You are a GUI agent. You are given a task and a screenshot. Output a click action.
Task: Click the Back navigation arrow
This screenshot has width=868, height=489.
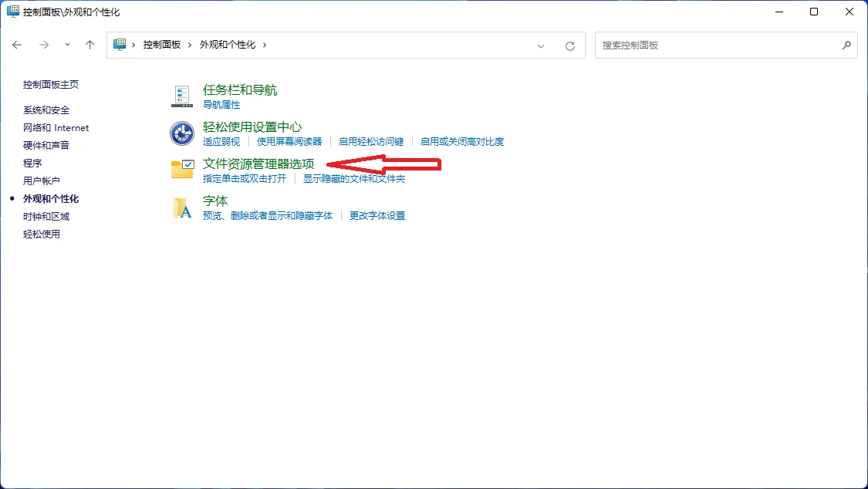click(x=17, y=45)
